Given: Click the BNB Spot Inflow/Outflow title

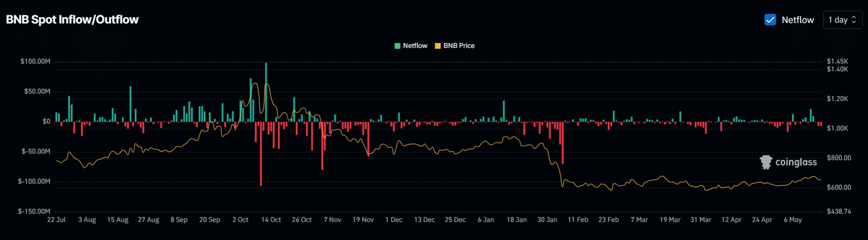Looking at the screenshot, I should click(x=72, y=19).
